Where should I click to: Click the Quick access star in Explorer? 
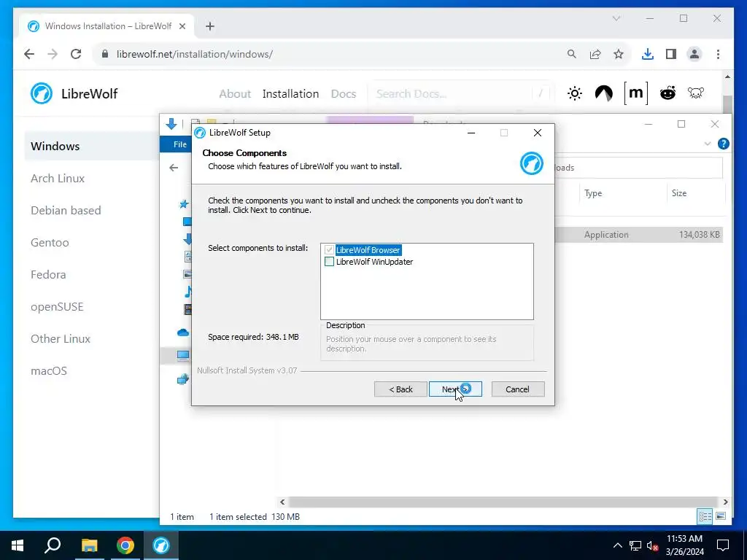coord(184,204)
